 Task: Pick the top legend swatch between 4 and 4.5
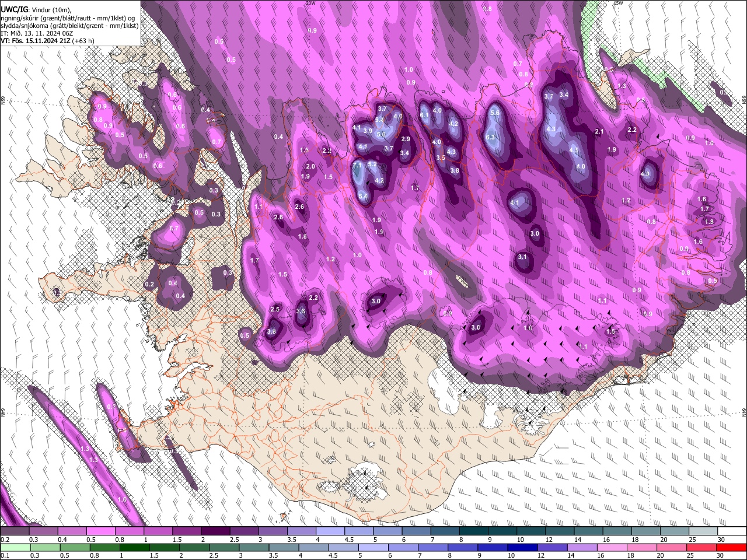(x=330, y=531)
